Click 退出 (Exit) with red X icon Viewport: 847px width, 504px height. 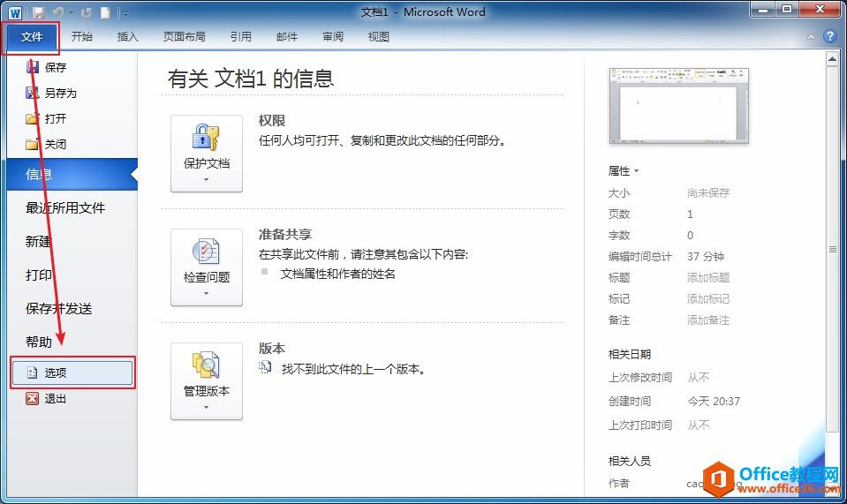[x=55, y=398]
